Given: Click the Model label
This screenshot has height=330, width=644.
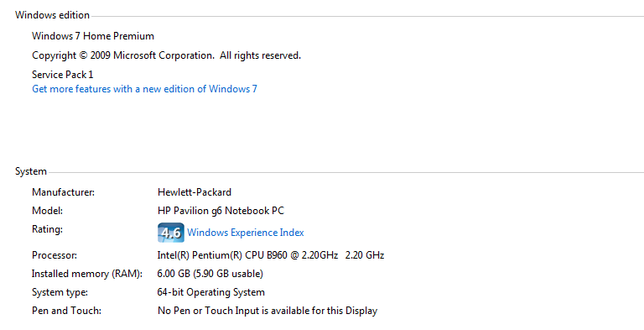Looking at the screenshot, I should tap(47, 211).
